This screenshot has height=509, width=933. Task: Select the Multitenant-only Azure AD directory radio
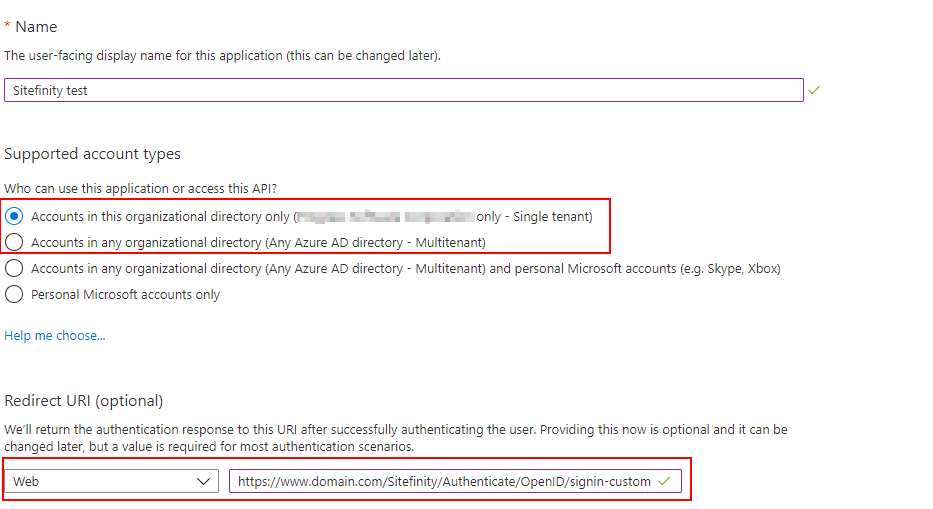[x=14, y=242]
